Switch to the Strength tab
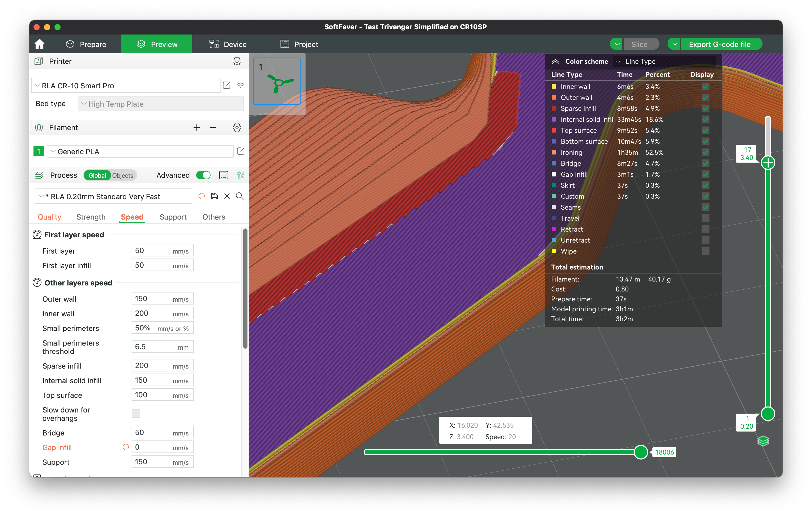Image resolution: width=812 pixels, height=516 pixels. click(x=91, y=217)
